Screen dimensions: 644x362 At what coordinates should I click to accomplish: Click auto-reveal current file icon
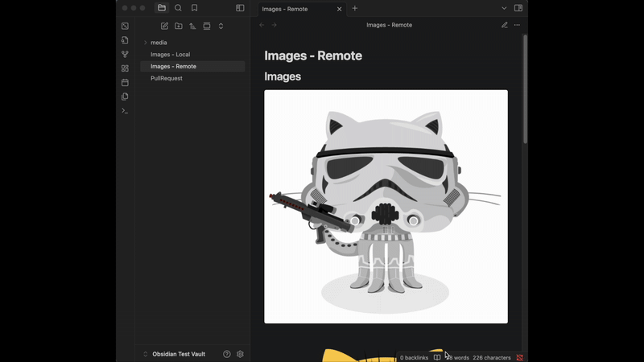click(207, 26)
